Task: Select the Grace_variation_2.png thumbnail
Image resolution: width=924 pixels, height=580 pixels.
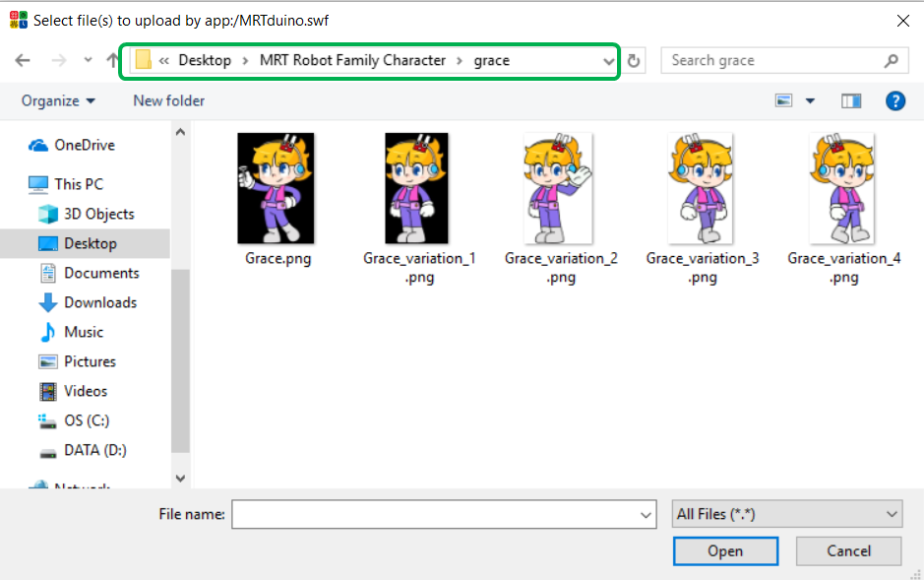Action: pyautogui.click(x=561, y=190)
